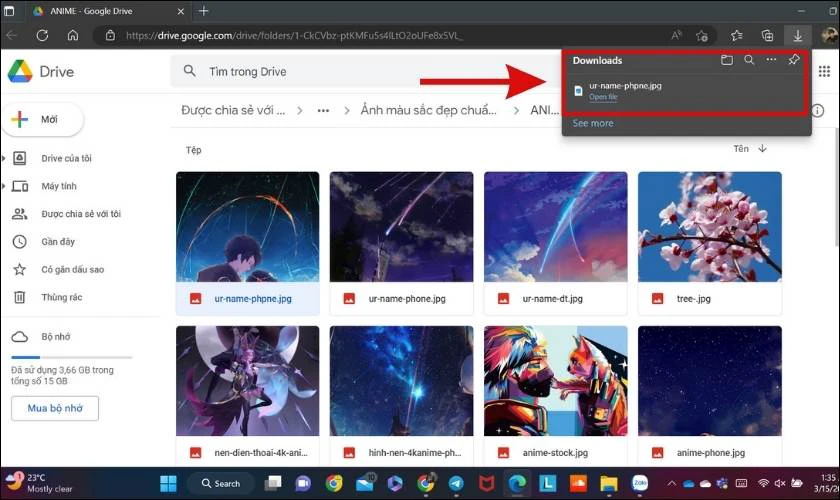Open Google apps grid icon
840x500 pixels.
point(824,71)
